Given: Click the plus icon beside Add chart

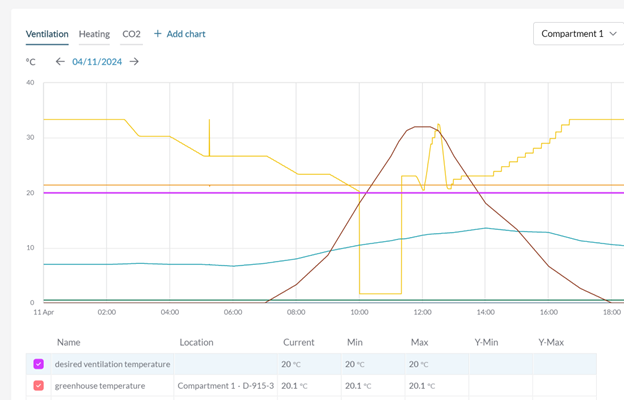Looking at the screenshot, I should tap(158, 34).
